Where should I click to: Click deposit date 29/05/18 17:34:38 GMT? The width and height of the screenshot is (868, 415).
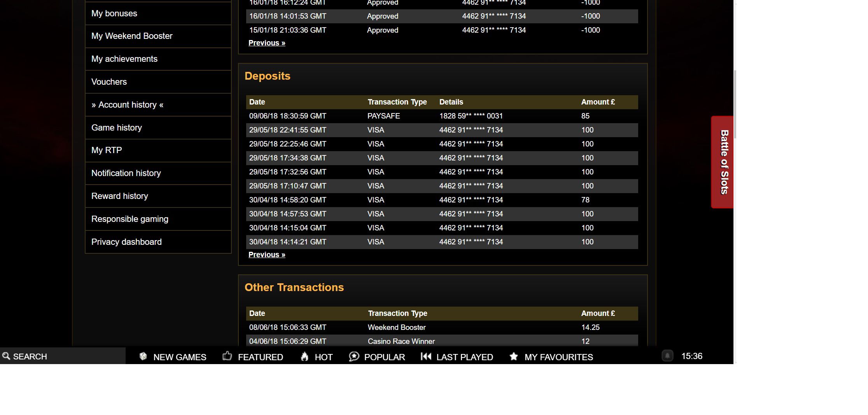[x=288, y=158]
